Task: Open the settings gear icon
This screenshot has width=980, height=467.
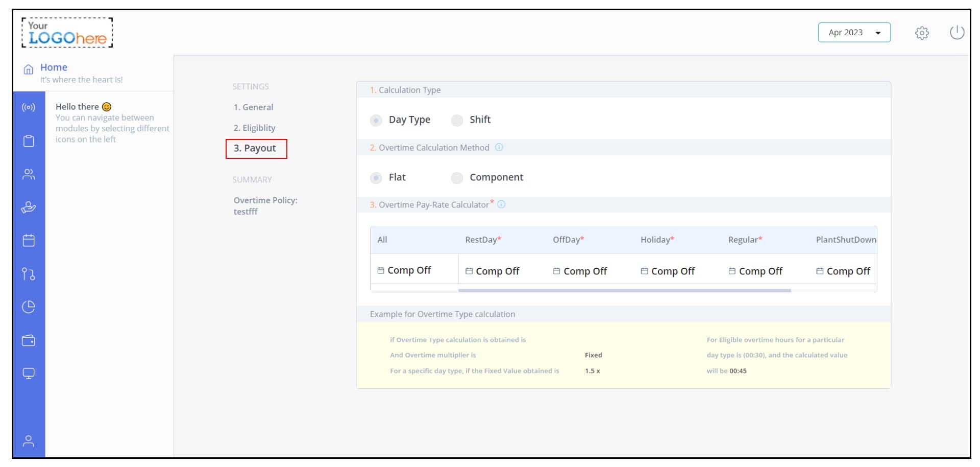Action: 922,33
